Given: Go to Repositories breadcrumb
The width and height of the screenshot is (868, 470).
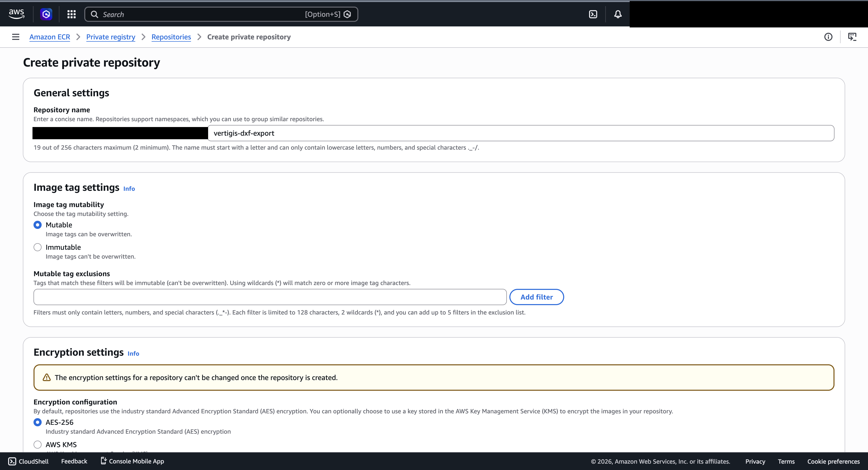Looking at the screenshot, I should [x=171, y=37].
